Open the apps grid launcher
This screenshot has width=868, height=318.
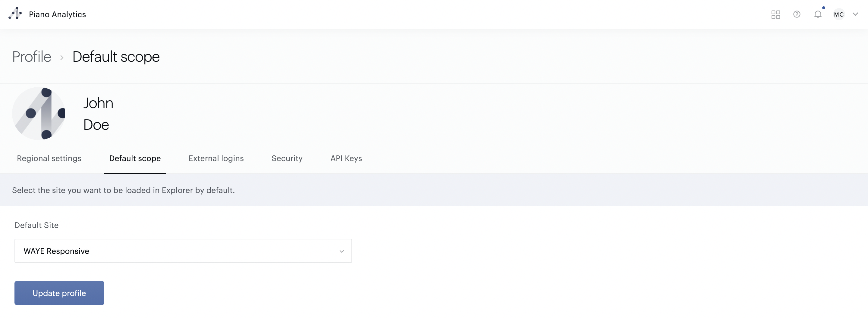pyautogui.click(x=775, y=14)
